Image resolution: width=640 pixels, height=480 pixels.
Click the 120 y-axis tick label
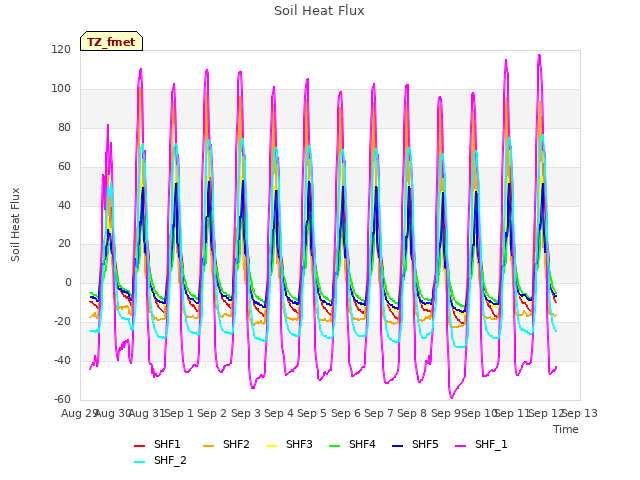click(x=61, y=50)
